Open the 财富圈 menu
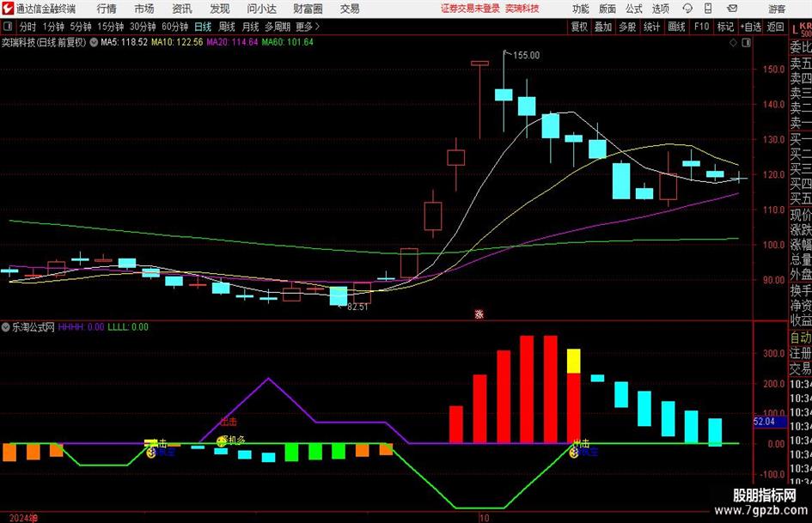The height and width of the screenshot is (523, 812). (x=308, y=9)
